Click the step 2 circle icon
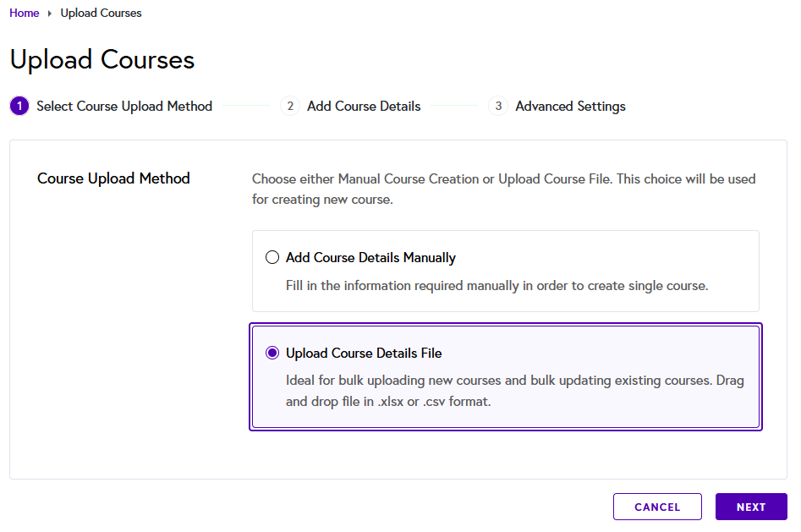The width and height of the screenshot is (801, 532). pyautogui.click(x=290, y=107)
